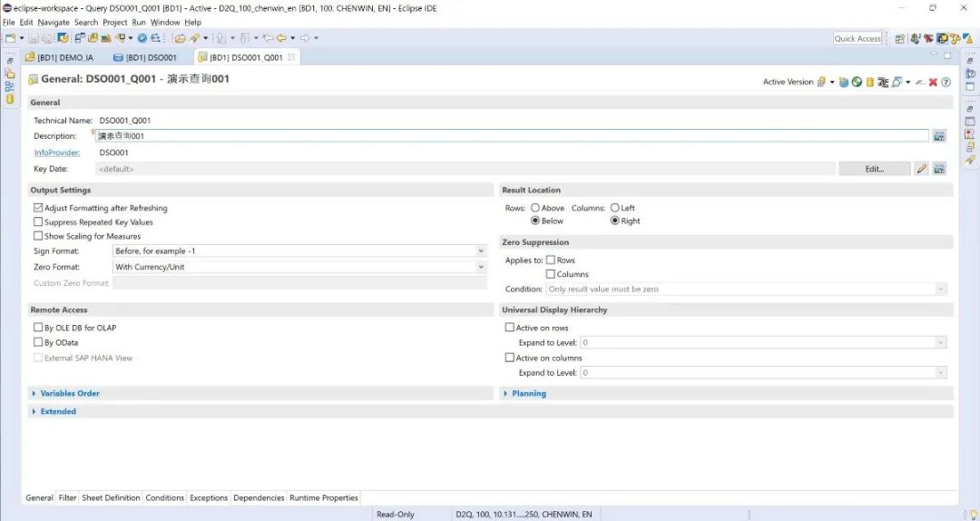The height and width of the screenshot is (521, 980).
Task: Click the question mark help icon in editor
Action: (946, 82)
